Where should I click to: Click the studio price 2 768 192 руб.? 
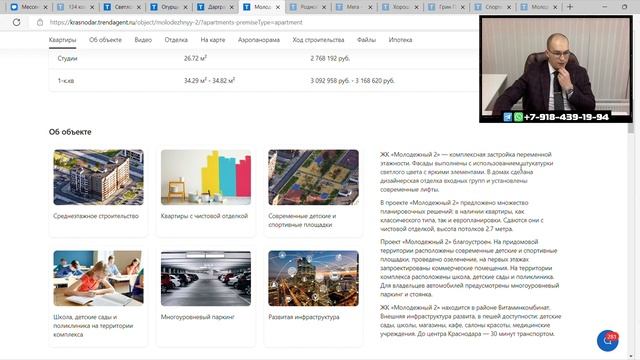point(330,58)
